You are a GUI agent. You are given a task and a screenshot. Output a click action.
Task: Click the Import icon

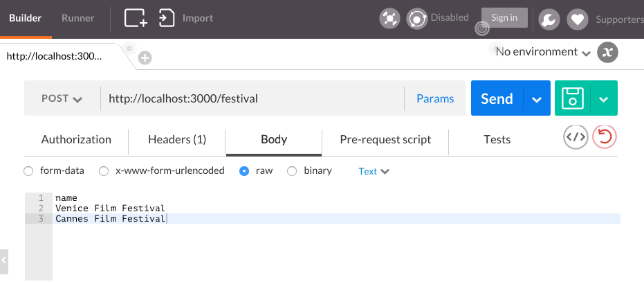[167, 18]
